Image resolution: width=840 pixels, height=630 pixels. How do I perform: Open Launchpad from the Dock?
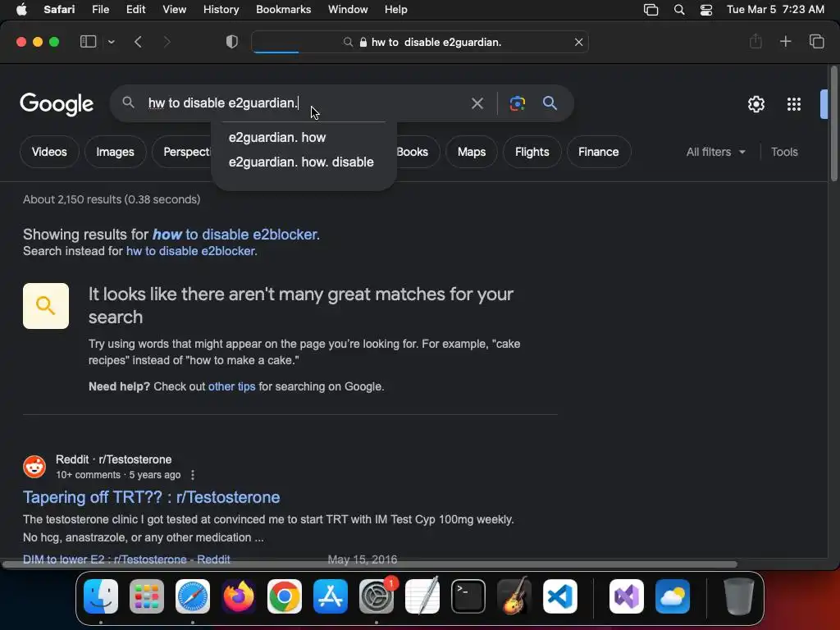147,596
